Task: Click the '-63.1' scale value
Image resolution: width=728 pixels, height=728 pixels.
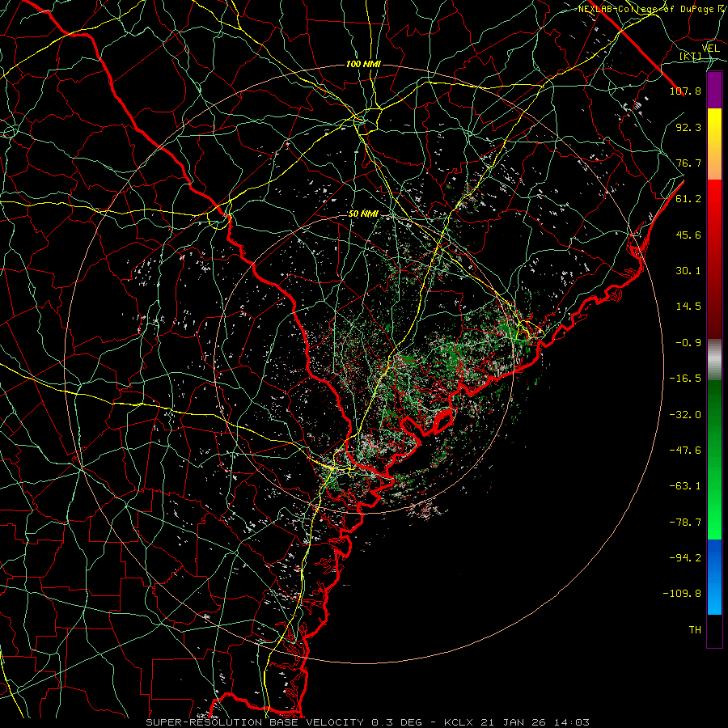Action: click(x=685, y=486)
